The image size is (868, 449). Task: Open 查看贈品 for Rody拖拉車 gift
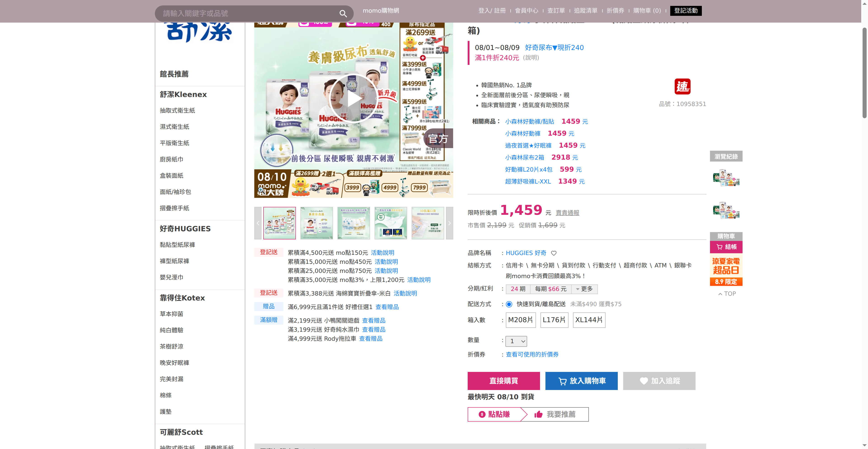(x=371, y=338)
